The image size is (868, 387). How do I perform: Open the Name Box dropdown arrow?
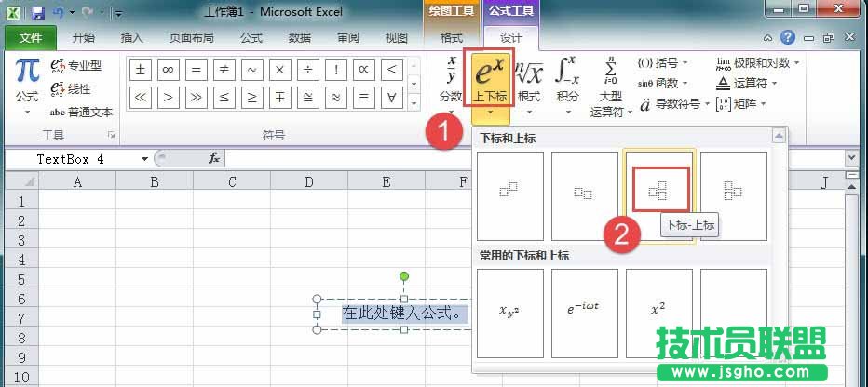point(144,159)
